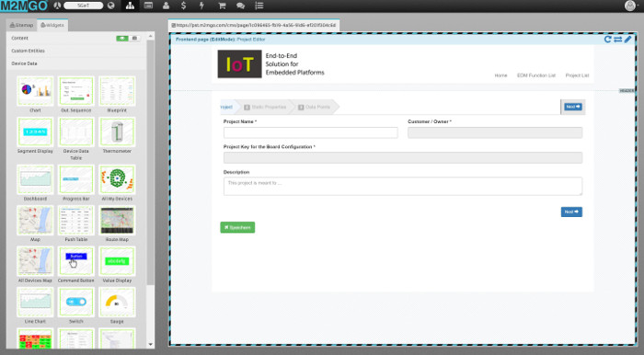Open the globe icon in top bar
Viewport: 644px width, 355px height.
(111, 6)
